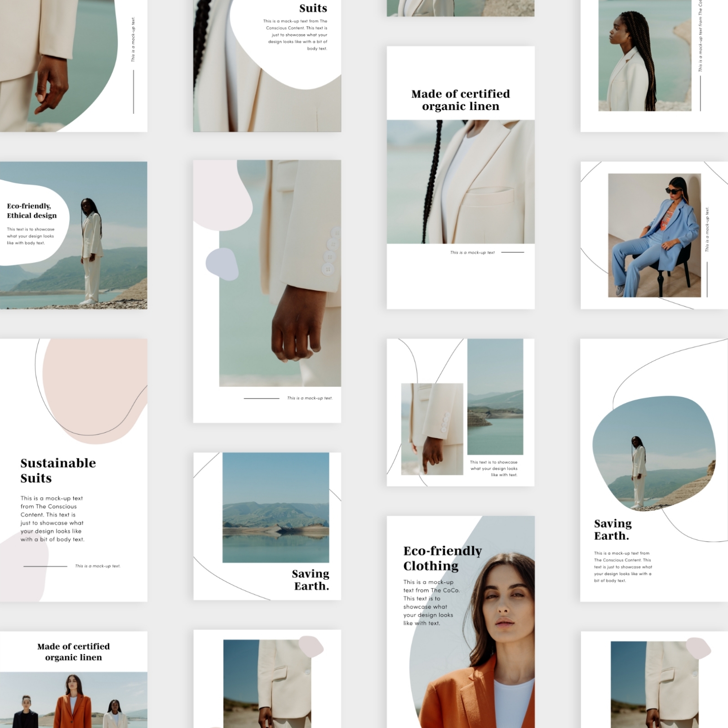Select the 'Suits' heading in the top card

[313, 8]
